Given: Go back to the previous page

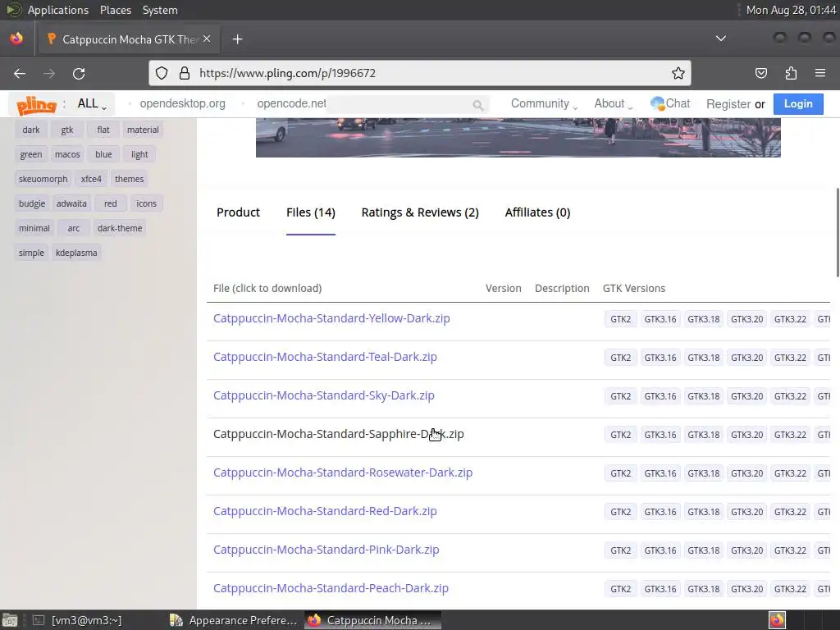Looking at the screenshot, I should coord(20,73).
